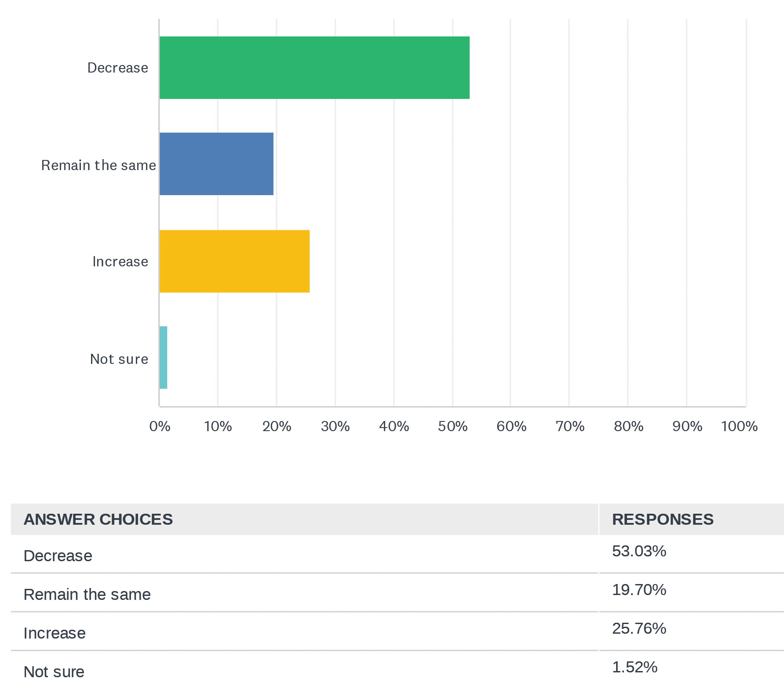This screenshot has height=686, width=784.
Task: Click the Decrease chart axis label
Action: click(x=117, y=68)
